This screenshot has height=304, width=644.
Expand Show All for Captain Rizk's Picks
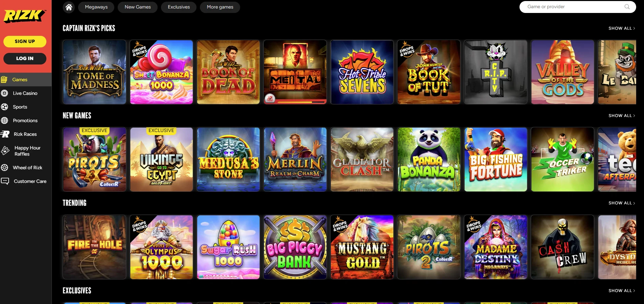click(621, 28)
